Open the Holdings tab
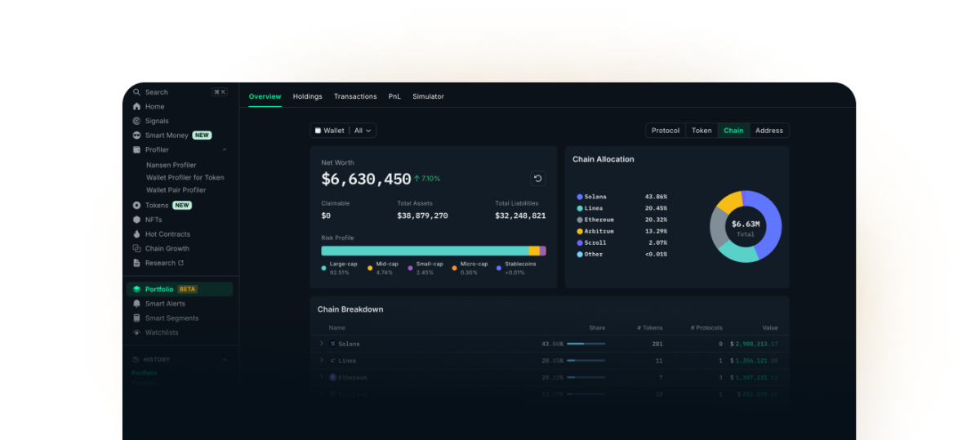 tap(308, 96)
